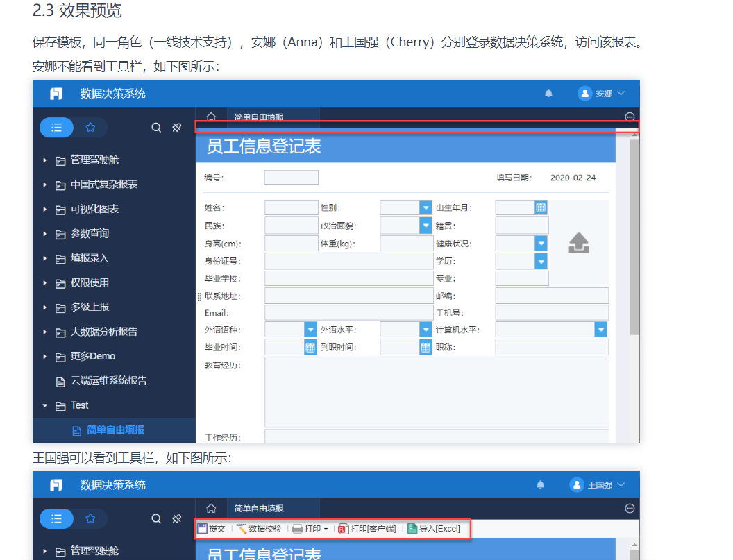This screenshot has width=733, height=560.
Task: Click the Email input field
Action: 348,312
